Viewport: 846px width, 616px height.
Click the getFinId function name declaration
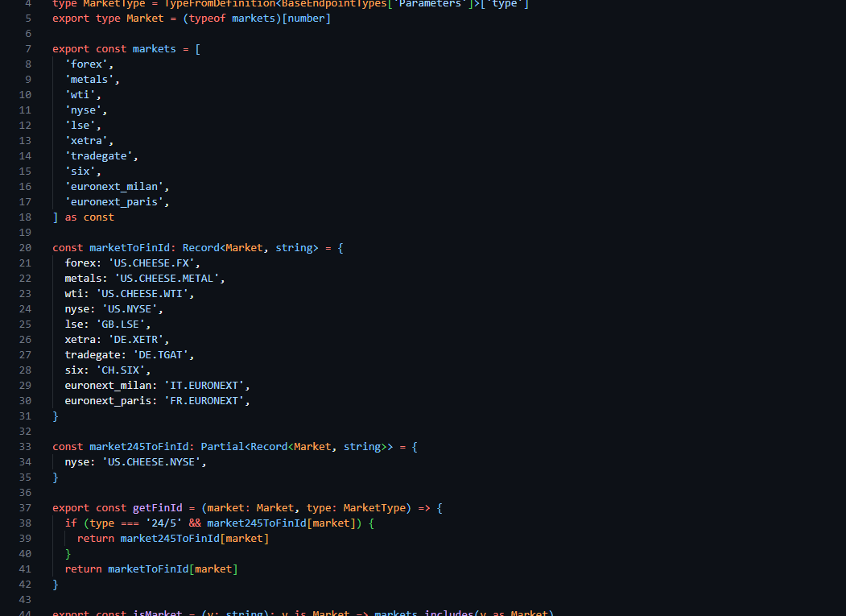(160, 507)
